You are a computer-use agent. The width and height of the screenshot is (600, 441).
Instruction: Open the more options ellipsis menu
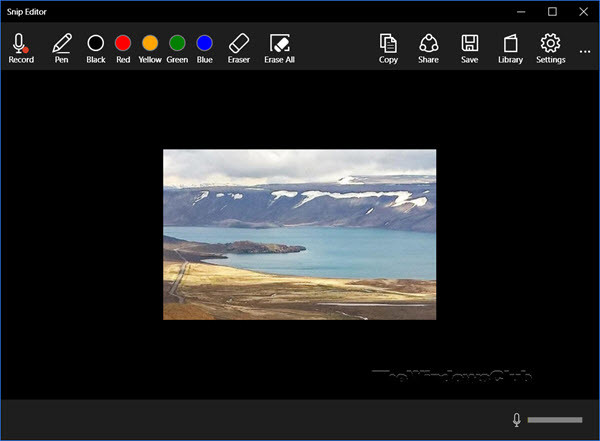[585, 51]
